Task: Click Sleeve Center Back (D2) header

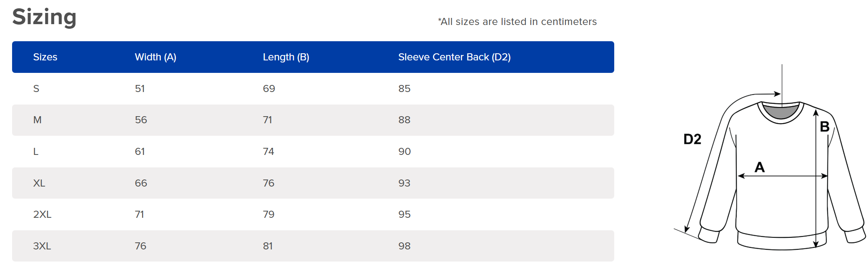Action: [x=454, y=57]
